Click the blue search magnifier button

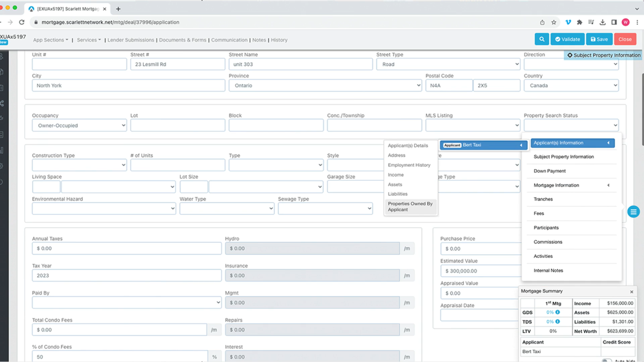(542, 39)
